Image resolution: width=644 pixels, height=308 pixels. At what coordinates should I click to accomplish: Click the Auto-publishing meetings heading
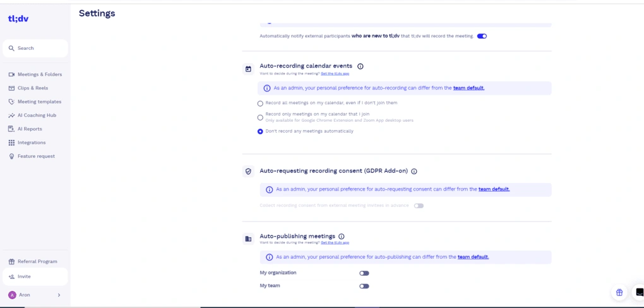(297, 236)
